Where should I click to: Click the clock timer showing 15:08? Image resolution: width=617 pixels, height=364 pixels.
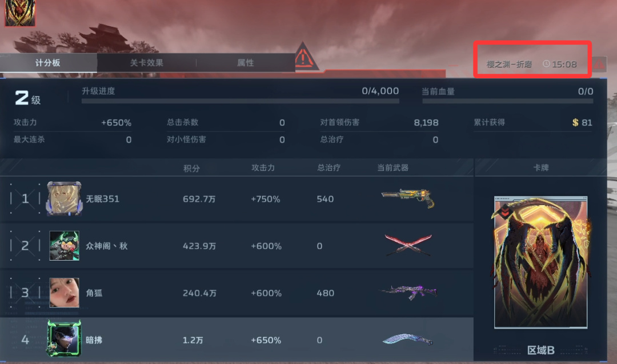click(559, 64)
